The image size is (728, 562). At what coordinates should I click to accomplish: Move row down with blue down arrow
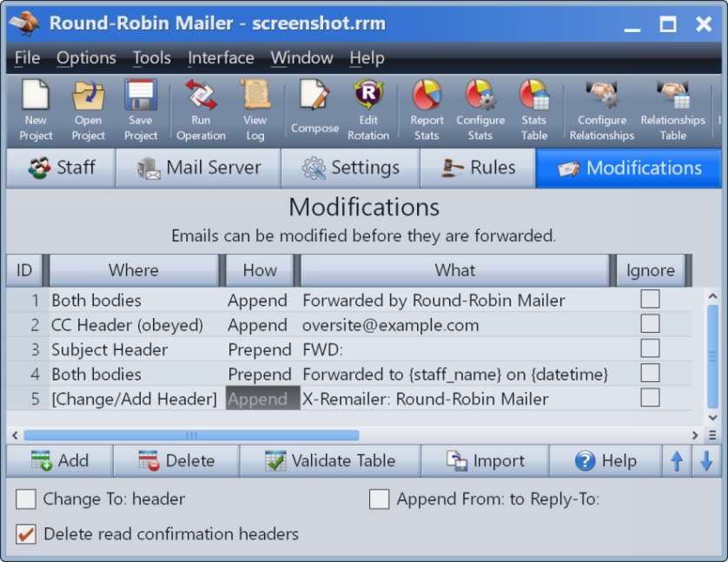[x=706, y=461]
